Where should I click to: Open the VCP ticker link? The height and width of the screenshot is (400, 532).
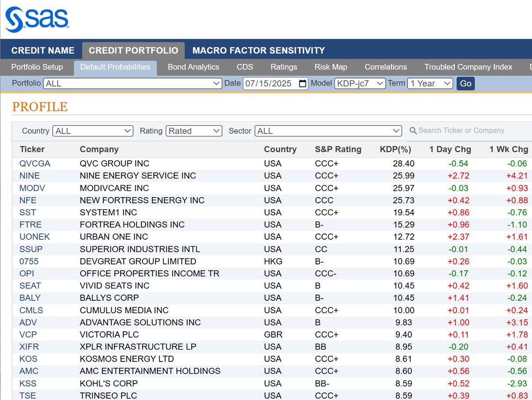click(x=27, y=334)
